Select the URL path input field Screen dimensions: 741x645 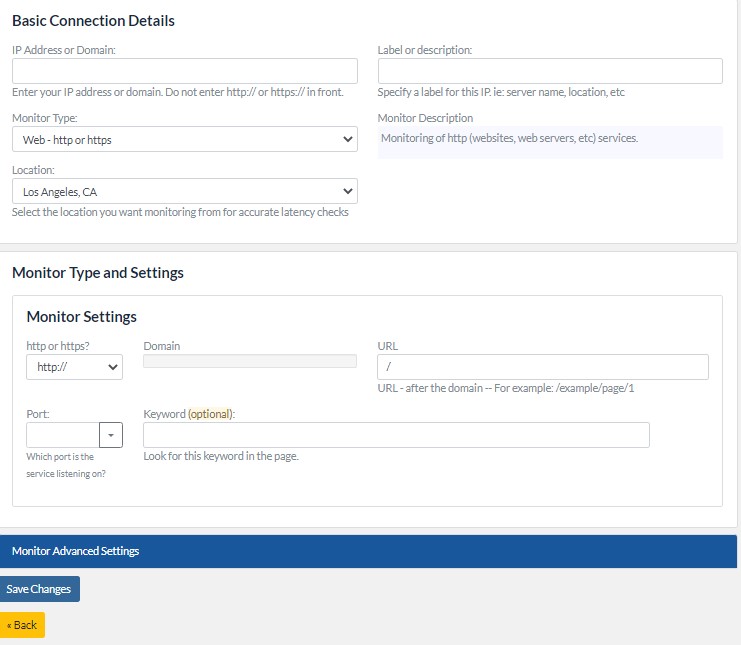tap(543, 367)
